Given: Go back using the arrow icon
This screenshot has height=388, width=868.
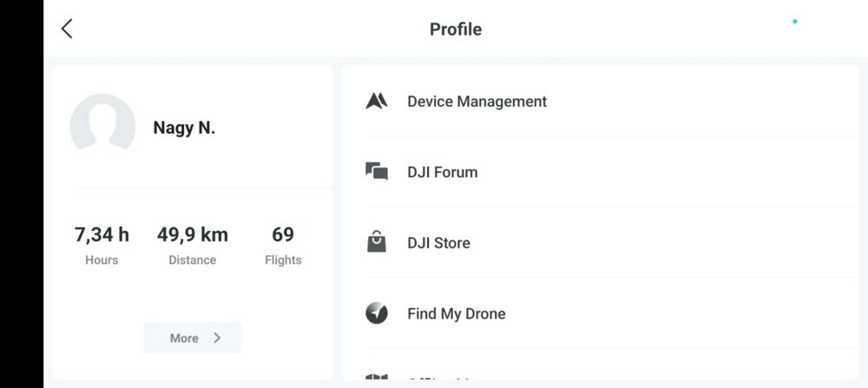Looking at the screenshot, I should tap(67, 29).
